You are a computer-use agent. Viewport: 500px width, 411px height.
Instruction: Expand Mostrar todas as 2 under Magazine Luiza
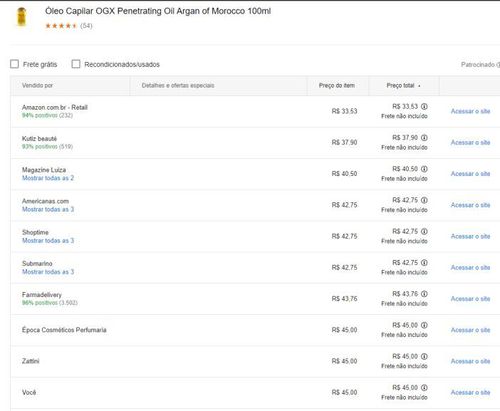tap(48, 178)
